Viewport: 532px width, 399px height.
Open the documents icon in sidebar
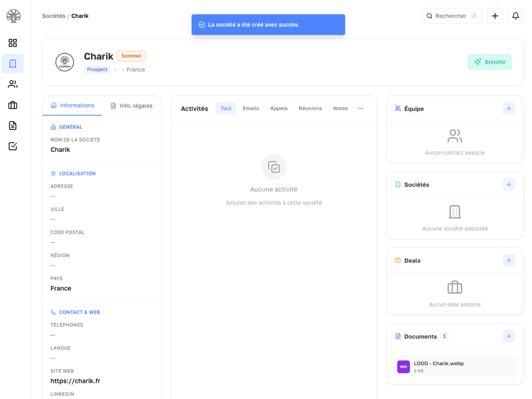pyautogui.click(x=12, y=126)
